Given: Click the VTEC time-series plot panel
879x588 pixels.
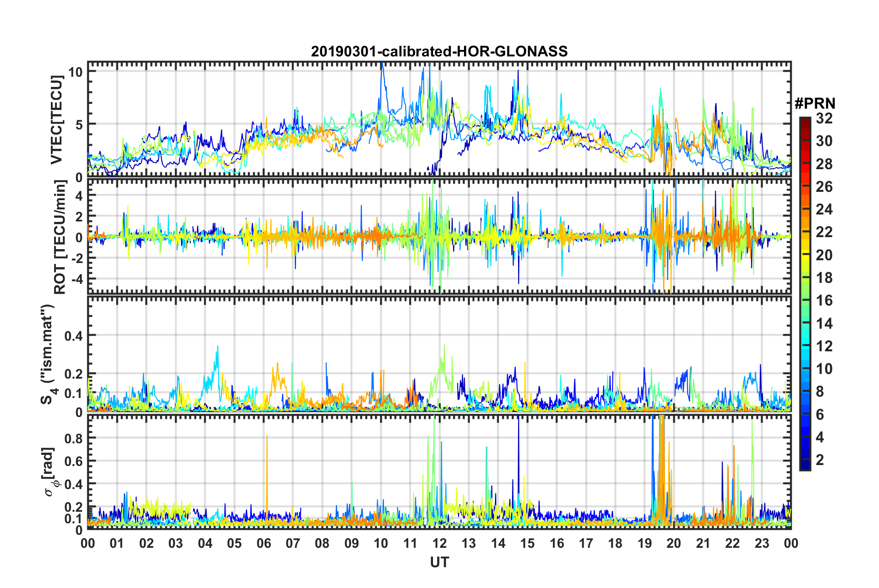Looking at the screenshot, I should 439,119.
